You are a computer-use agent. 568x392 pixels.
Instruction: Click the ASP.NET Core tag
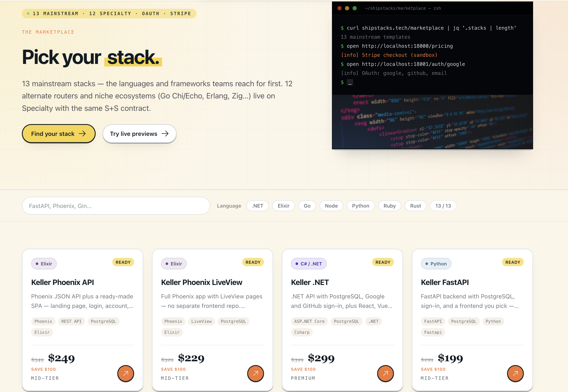[309, 321]
